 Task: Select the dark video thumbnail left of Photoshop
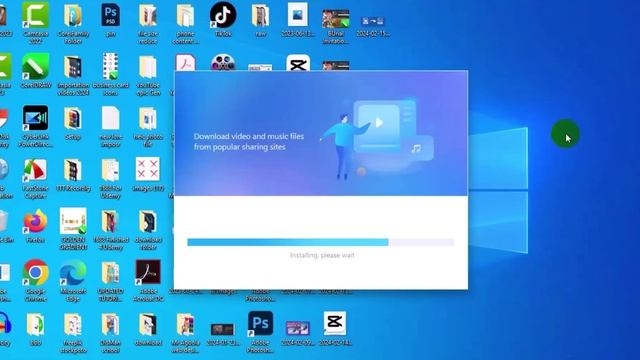tap(222, 329)
